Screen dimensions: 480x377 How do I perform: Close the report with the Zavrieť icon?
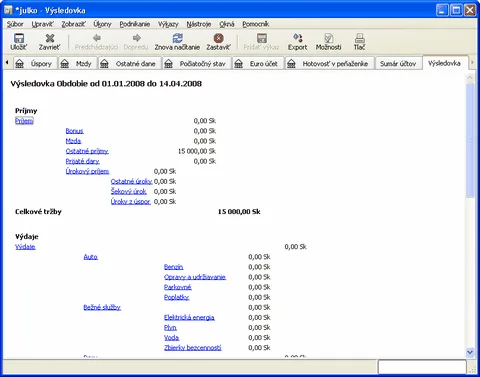[50, 38]
